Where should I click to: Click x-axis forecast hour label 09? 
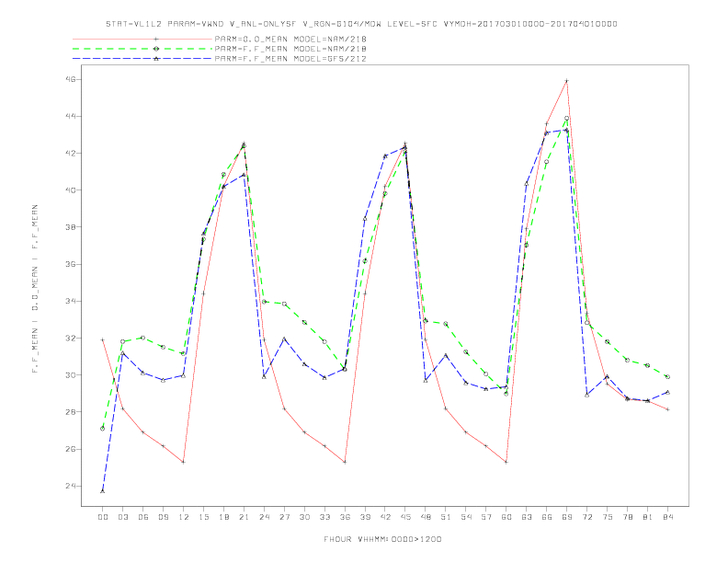[x=163, y=517]
